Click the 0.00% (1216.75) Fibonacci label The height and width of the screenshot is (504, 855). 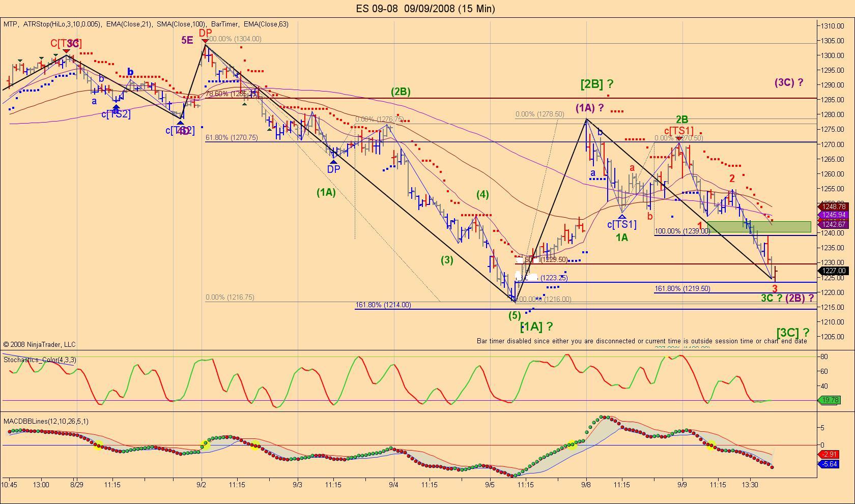[x=230, y=297]
